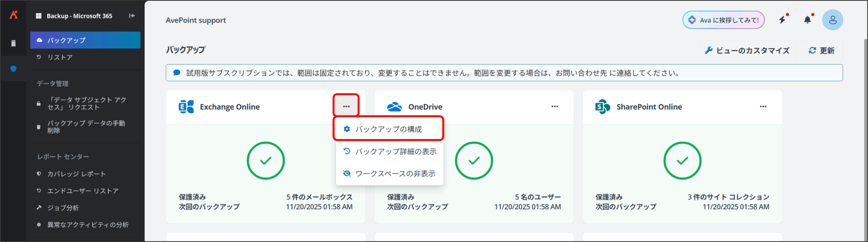Screen dimensions: 868x242
Task: Collapse the sidebar navigation panel
Action: coord(132,16)
